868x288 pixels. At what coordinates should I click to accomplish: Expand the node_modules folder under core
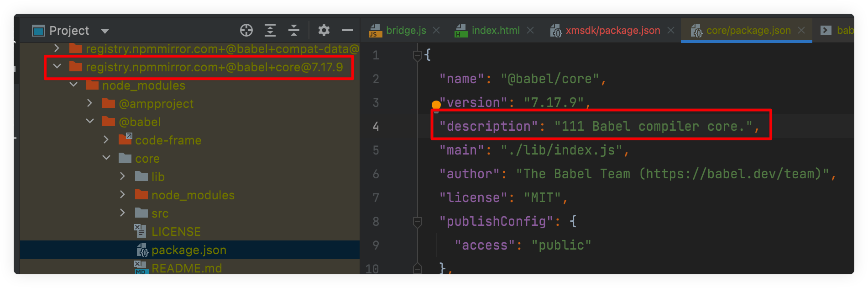pyautogui.click(x=123, y=194)
